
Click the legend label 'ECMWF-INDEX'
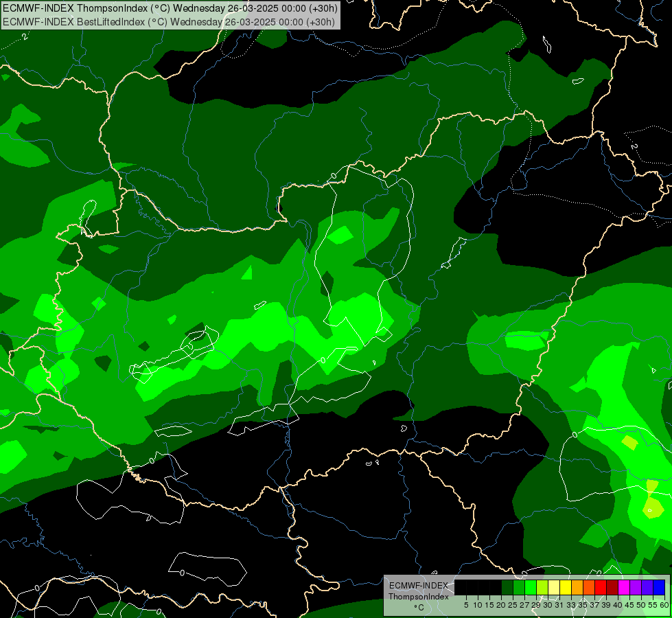[x=419, y=586]
